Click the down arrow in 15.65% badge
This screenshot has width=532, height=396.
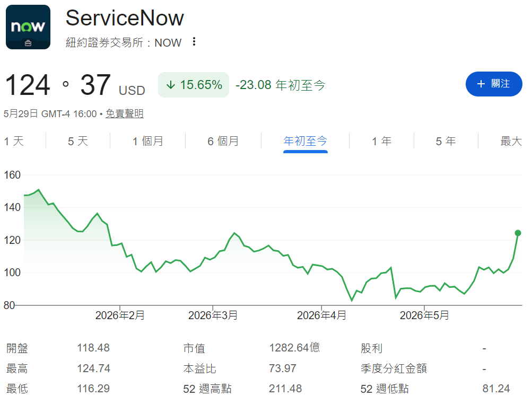[171, 85]
